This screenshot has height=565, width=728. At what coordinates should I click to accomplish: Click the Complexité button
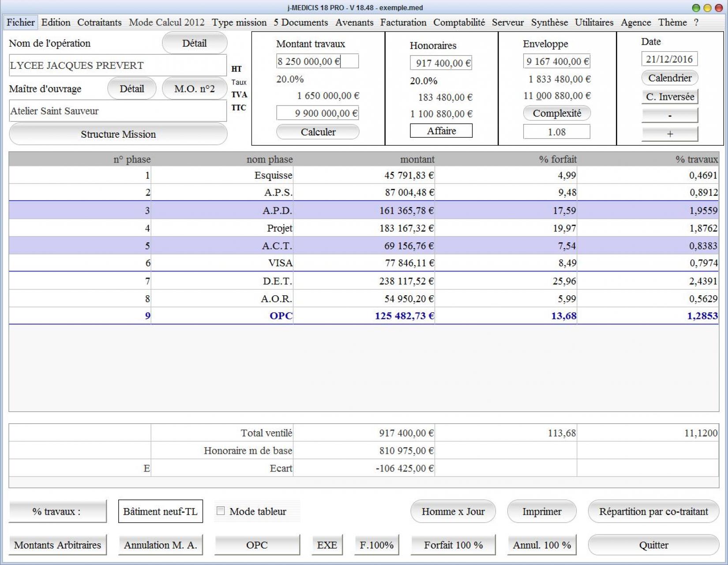(557, 113)
